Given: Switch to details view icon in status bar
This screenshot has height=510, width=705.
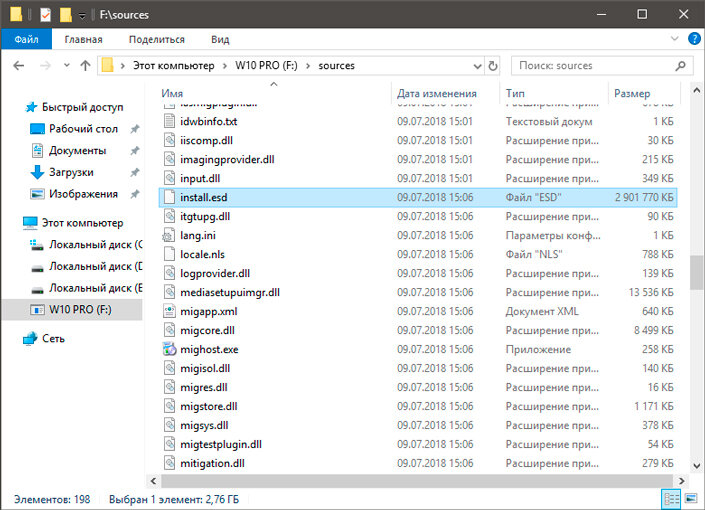Looking at the screenshot, I should [x=672, y=499].
